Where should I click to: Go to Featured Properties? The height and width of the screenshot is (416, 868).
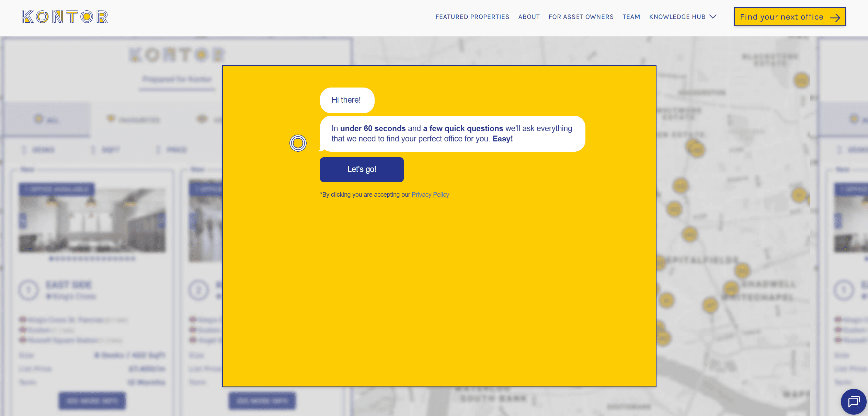coord(472,17)
